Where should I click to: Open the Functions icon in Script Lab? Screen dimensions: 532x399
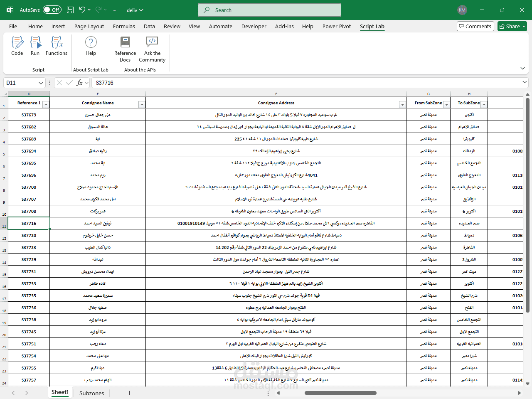click(57, 46)
